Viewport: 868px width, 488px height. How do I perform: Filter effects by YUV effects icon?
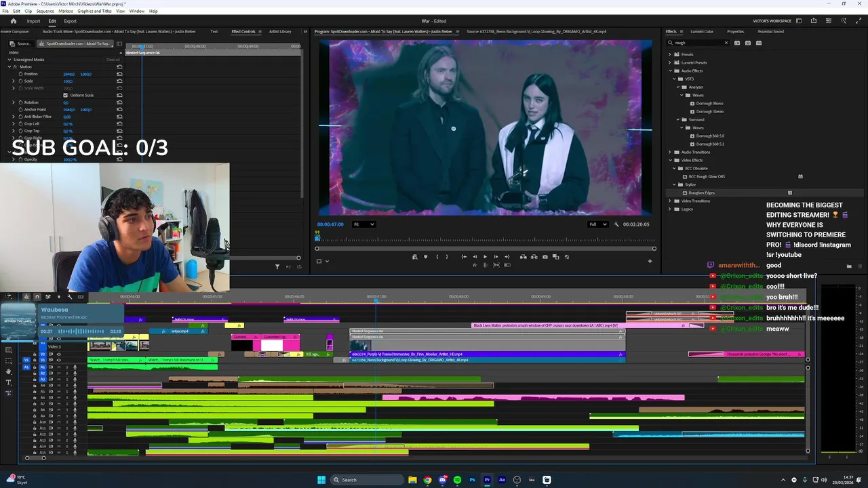[759, 43]
